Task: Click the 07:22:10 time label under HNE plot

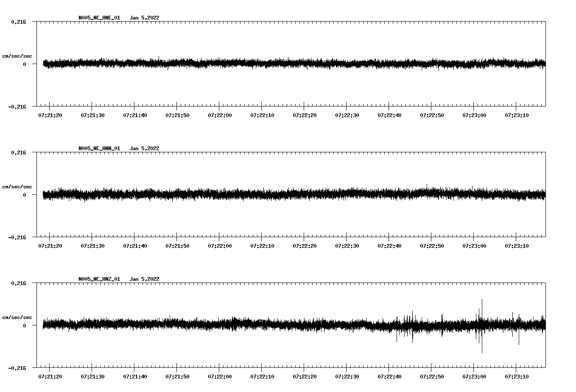Action: coord(262,115)
